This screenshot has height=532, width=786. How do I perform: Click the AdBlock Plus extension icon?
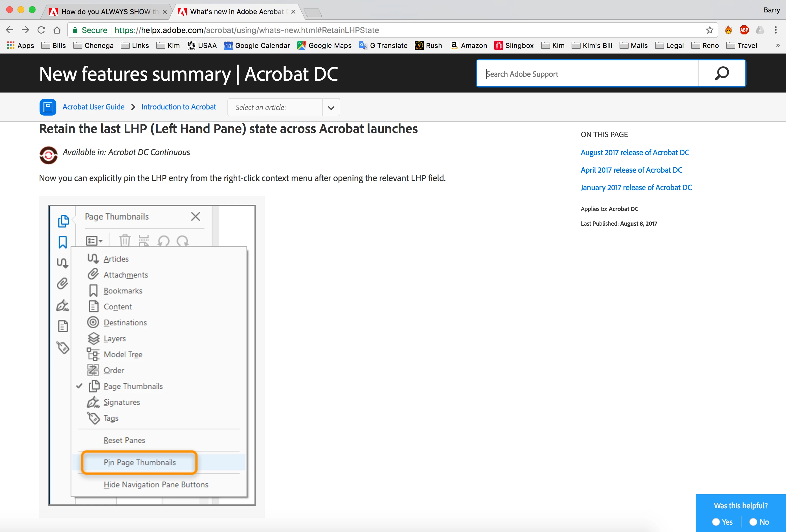pyautogui.click(x=744, y=30)
